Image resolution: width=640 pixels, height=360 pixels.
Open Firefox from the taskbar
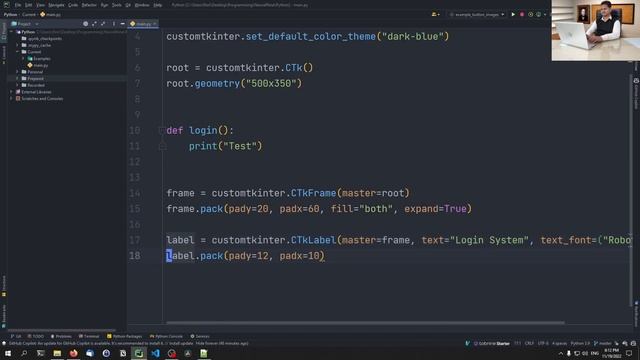click(73, 353)
